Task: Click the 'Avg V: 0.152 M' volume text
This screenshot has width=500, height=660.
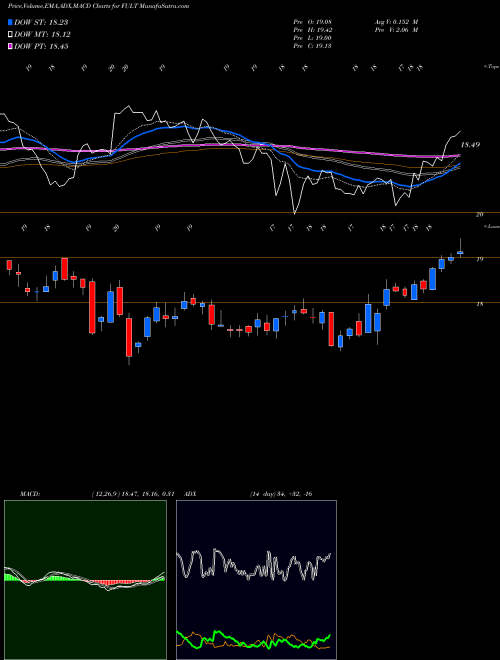Action: click(396, 22)
